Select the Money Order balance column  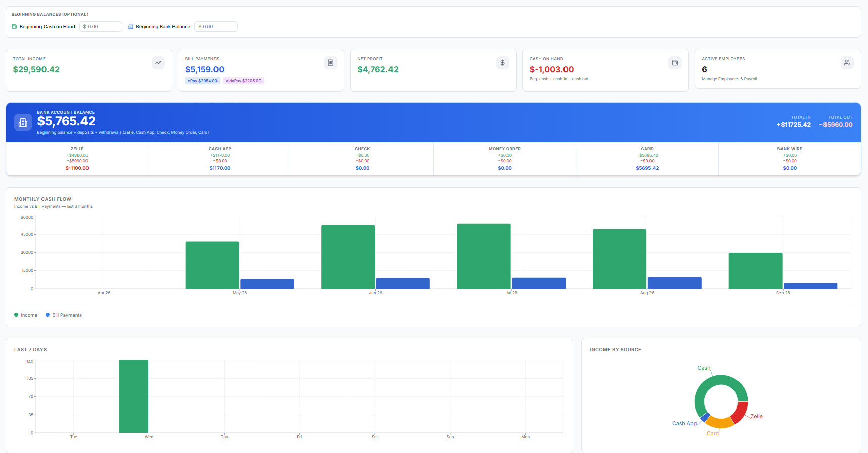coord(505,159)
